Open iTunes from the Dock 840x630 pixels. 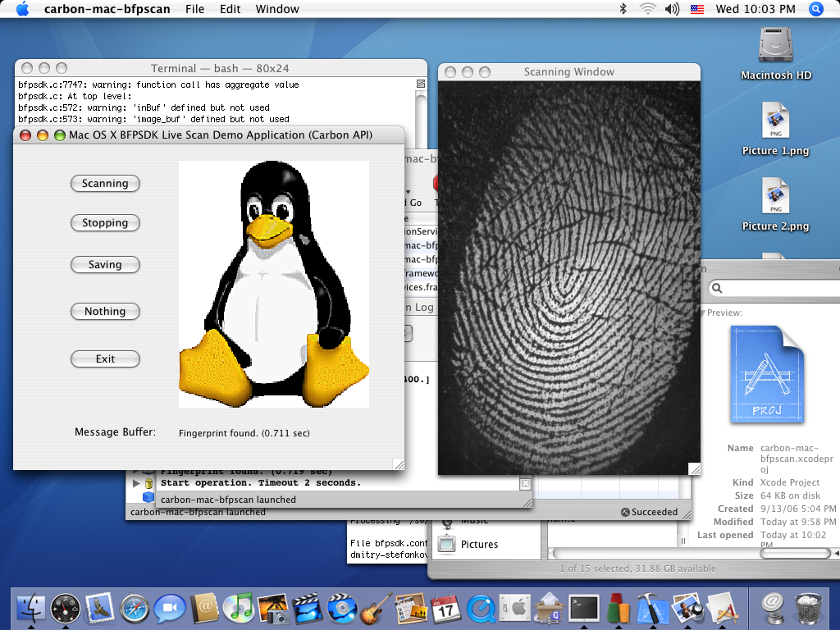click(x=239, y=608)
